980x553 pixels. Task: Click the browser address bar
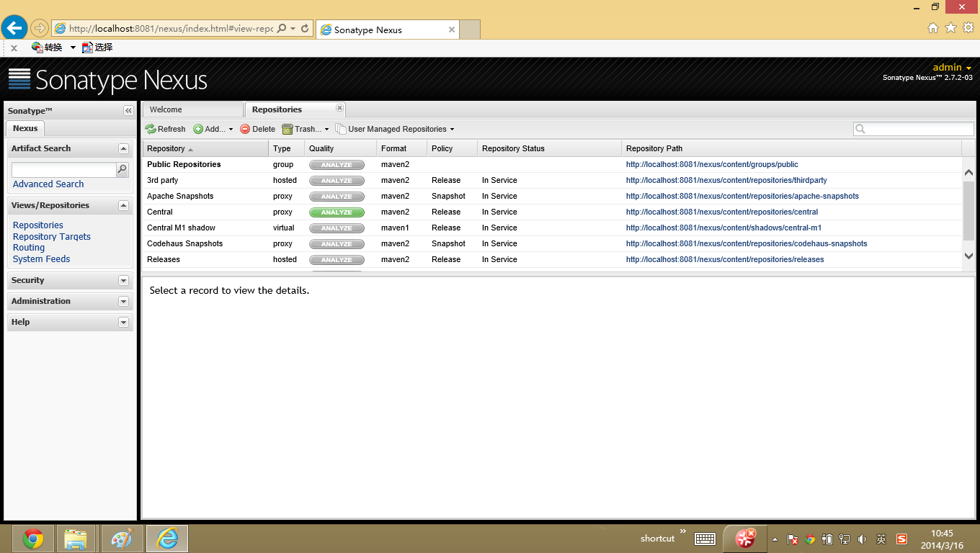[171, 29]
